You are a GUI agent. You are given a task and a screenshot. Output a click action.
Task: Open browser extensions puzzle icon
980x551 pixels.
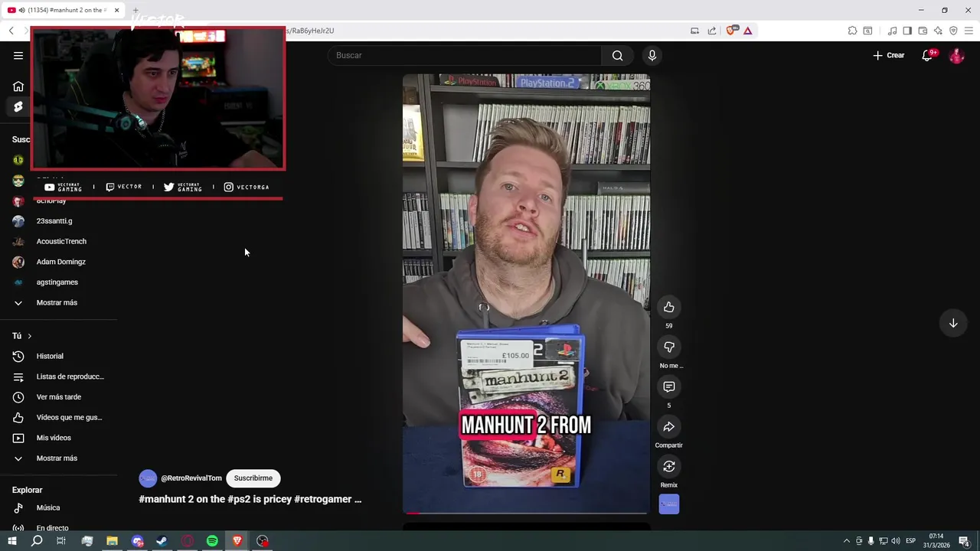852,31
